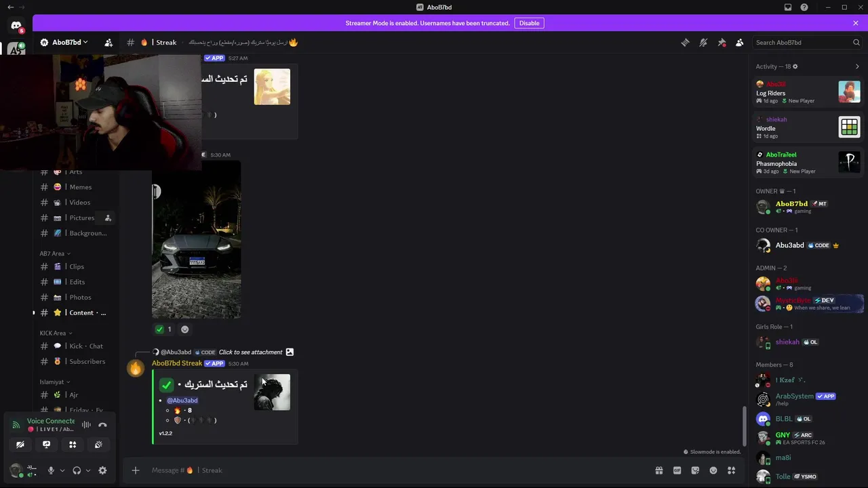Open AboB7bd Streak bot profile name
868x488 pixels.
[177, 363]
